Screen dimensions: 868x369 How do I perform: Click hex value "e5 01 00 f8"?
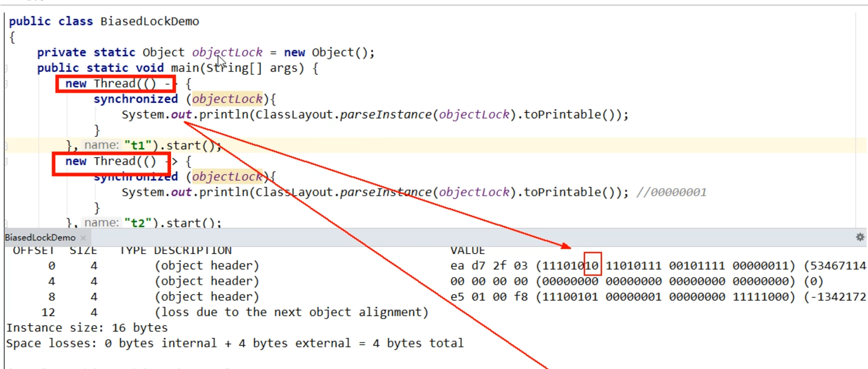click(x=489, y=297)
